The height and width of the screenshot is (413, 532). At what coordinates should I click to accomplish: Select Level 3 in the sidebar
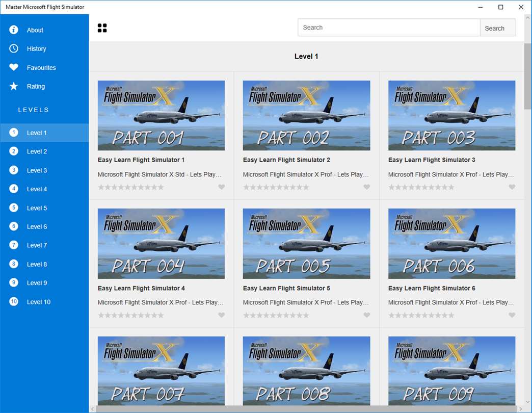pos(44,170)
